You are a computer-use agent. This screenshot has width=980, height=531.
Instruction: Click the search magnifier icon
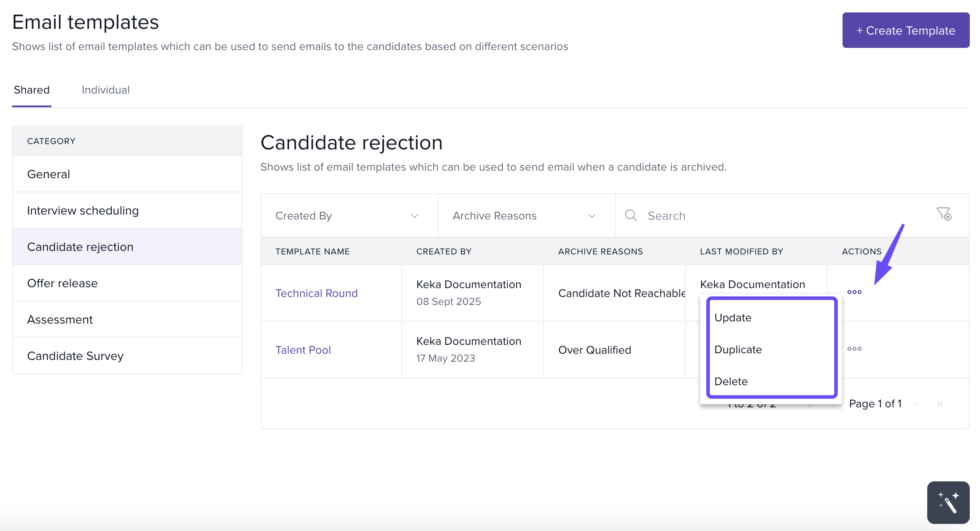631,216
